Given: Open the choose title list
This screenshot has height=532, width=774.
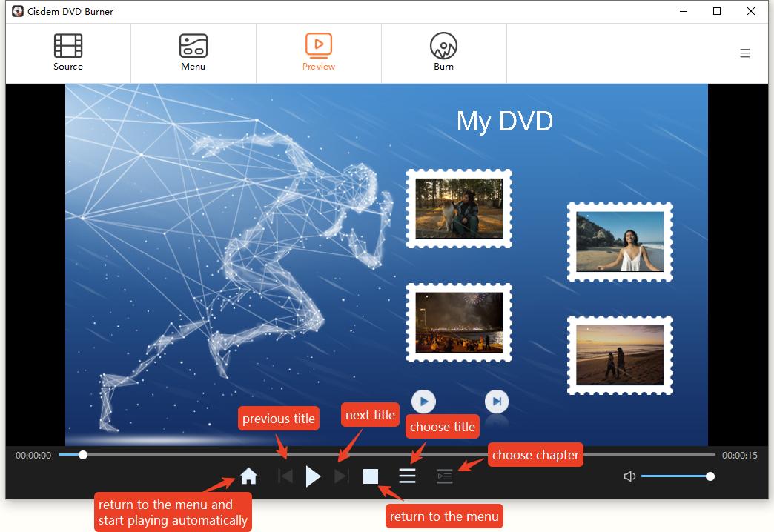Looking at the screenshot, I should 407,476.
